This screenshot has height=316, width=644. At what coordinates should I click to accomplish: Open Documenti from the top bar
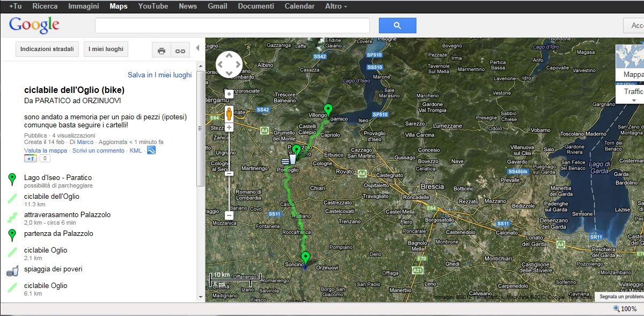[x=256, y=6]
